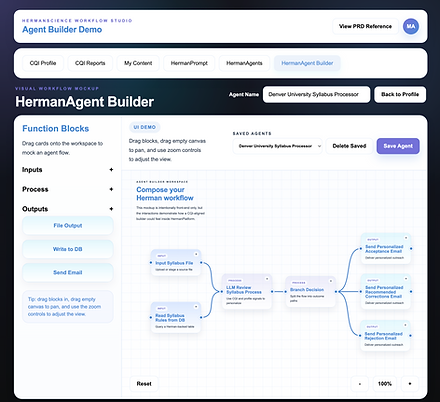Viewport: 440px width, 402px height.
Task: Click the Delete Saved button
Action: (349, 146)
